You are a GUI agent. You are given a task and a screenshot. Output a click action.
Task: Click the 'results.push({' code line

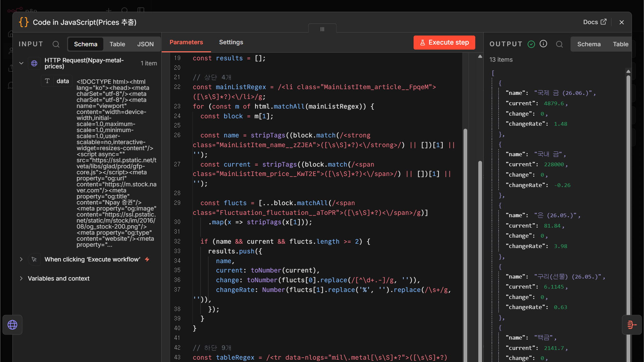tap(235, 251)
